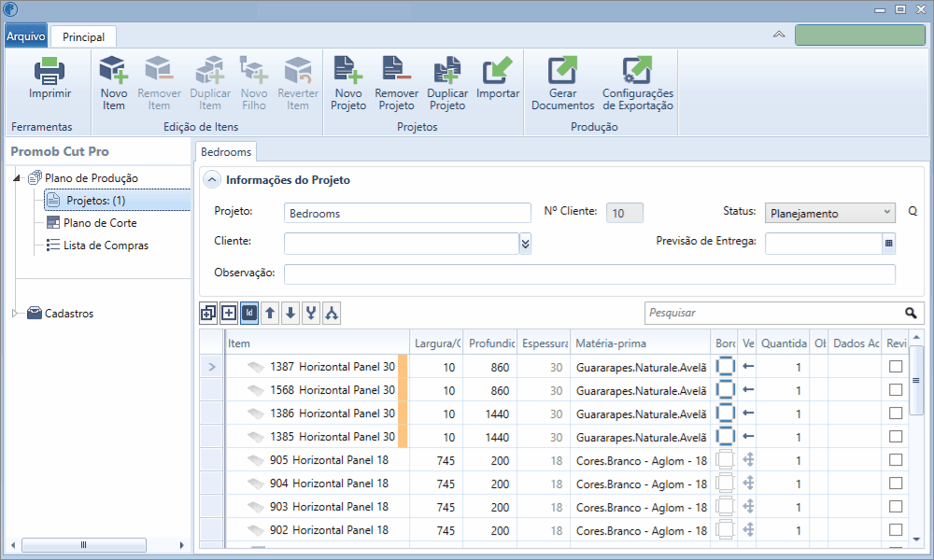Click the orange color marker on item 1387
934x560 pixels.
coord(403,367)
